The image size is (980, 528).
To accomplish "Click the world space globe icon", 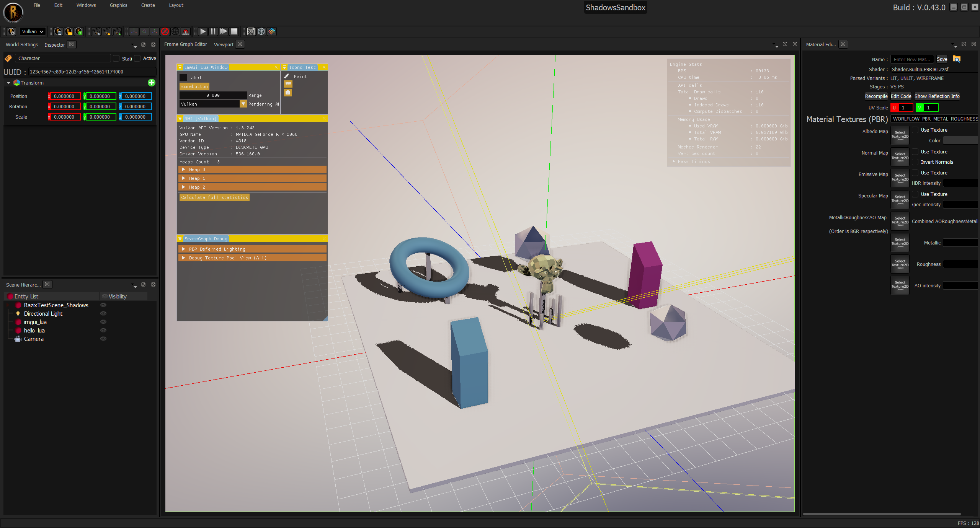I will 175,31.
